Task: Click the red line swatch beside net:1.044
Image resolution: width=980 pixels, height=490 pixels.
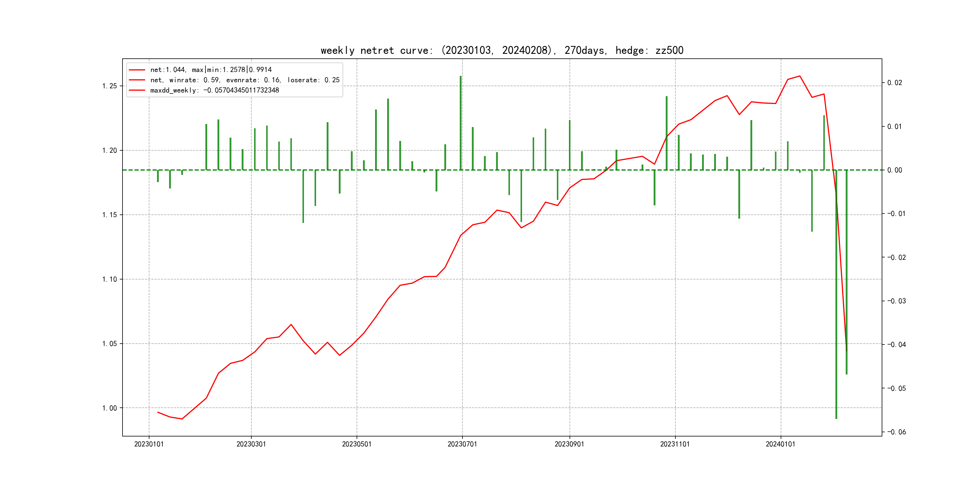Action: pos(137,70)
